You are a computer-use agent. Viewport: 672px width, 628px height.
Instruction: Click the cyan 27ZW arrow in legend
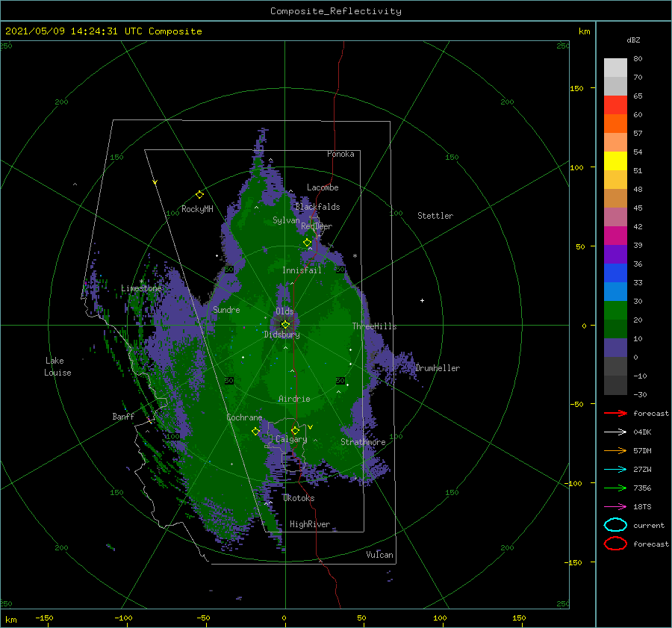(615, 470)
